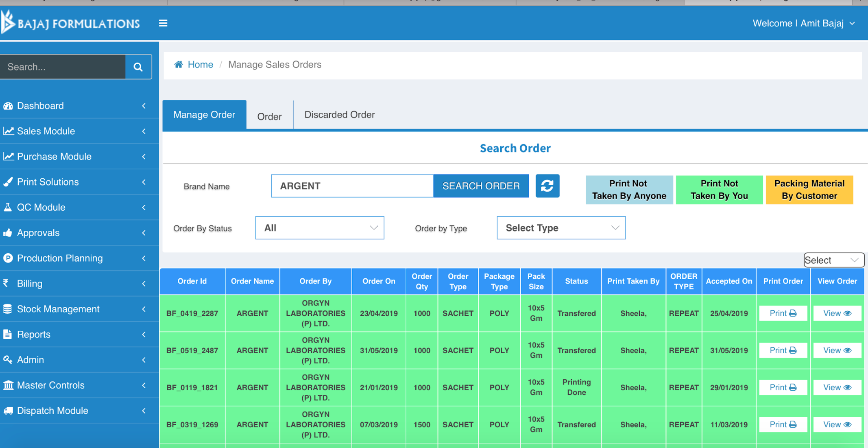Image resolution: width=868 pixels, height=448 pixels.
Task: View order BF_0119_1821 via eye button
Action: pyautogui.click(x=837, y=387)
